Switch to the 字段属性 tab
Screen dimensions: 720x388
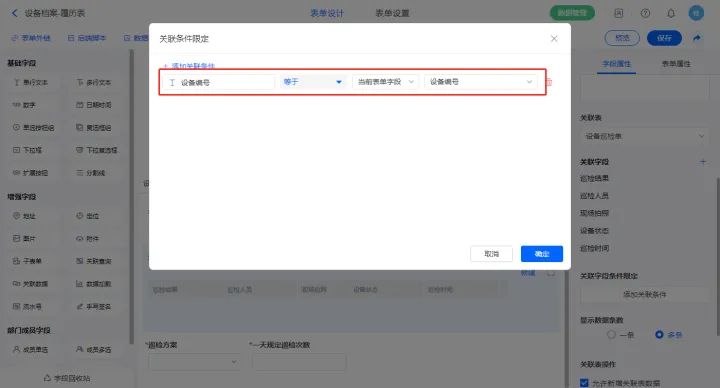[x=617, y=63]
